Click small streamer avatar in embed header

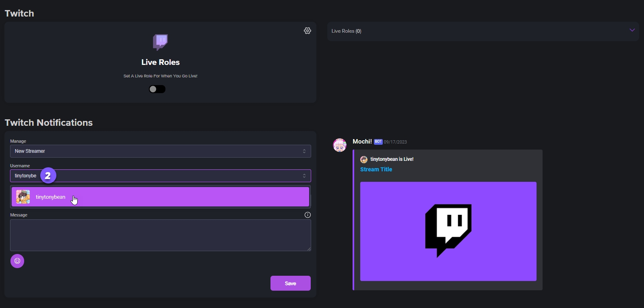tap(364, 159)
